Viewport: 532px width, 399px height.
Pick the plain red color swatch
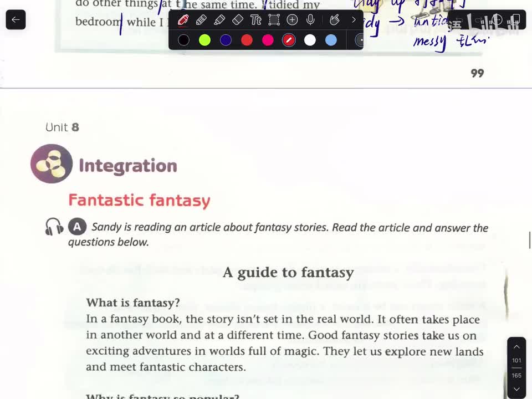click(247, 40)
